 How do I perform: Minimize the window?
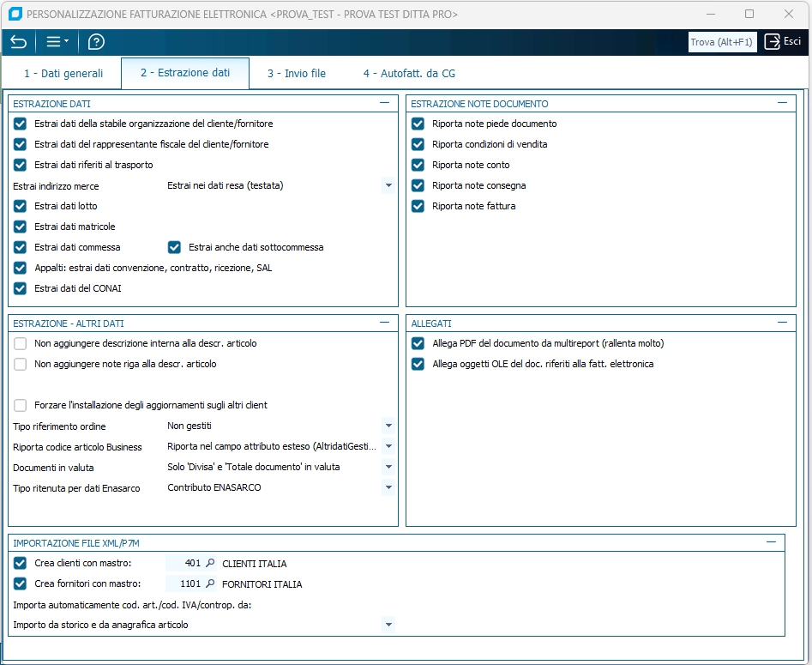pyautogui.click(x=711, y=14)
